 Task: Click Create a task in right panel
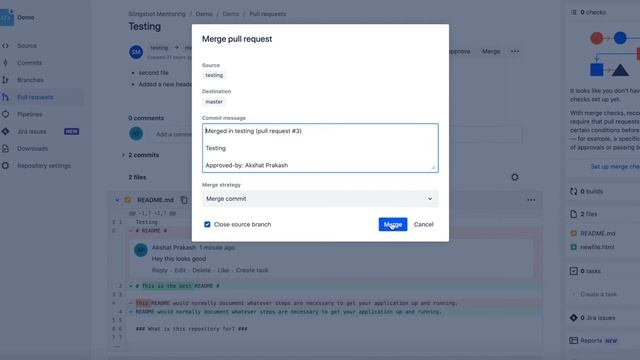(x=598, y=294)
